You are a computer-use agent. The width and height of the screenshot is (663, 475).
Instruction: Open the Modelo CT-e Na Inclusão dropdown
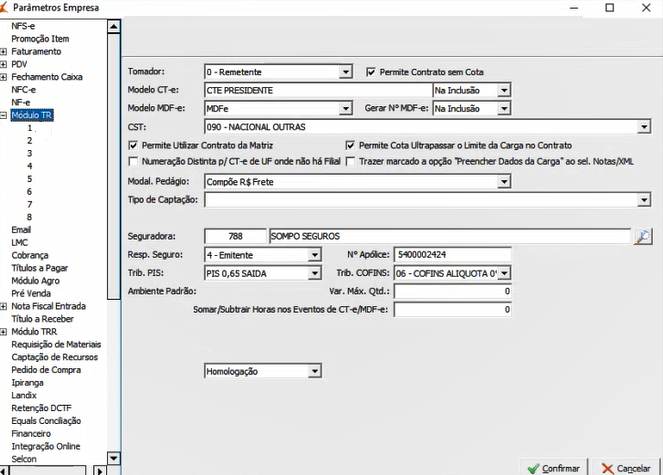504,90
